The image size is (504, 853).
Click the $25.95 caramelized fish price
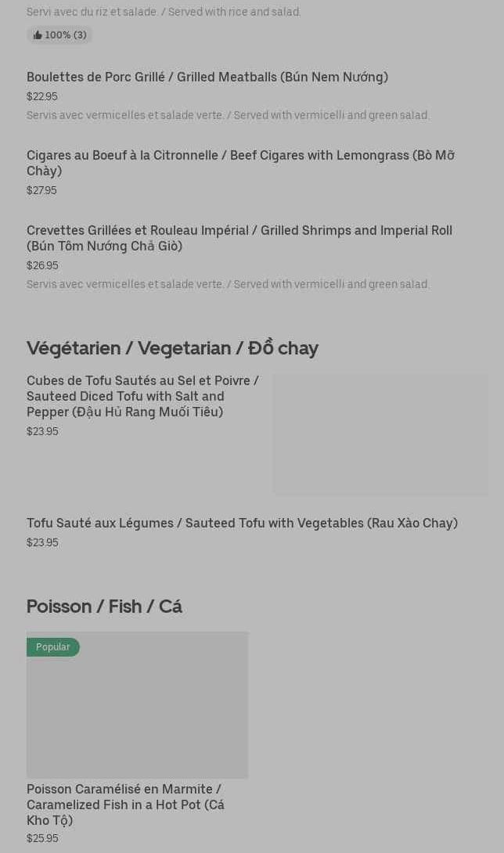(42, 838)
